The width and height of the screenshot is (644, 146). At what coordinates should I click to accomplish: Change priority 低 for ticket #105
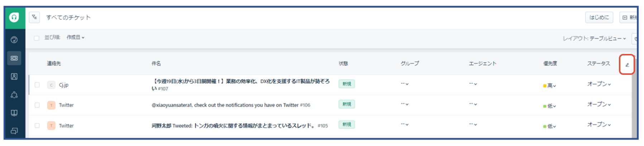(x=550, y=126)
